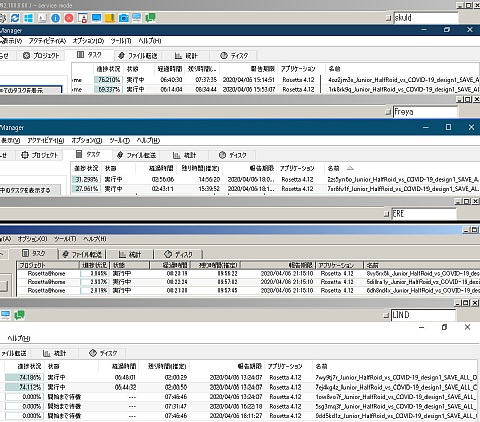The width and height of the screenshot is (480, 422).
Task: Click small square button beside skuld field
Action: (388, 18)
